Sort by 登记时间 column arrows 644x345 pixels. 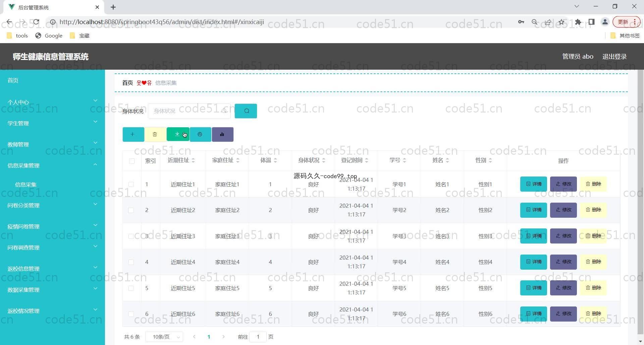coord(366,160)
